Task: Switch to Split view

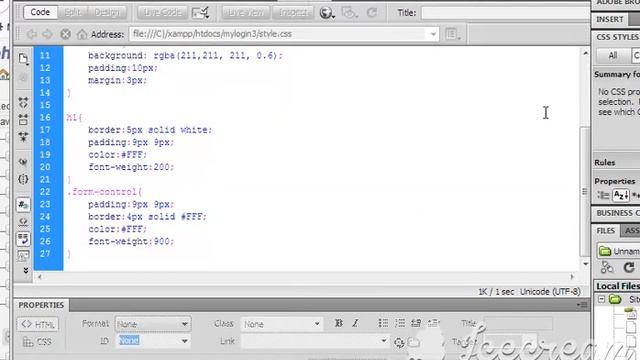Action: pos(73,12)
